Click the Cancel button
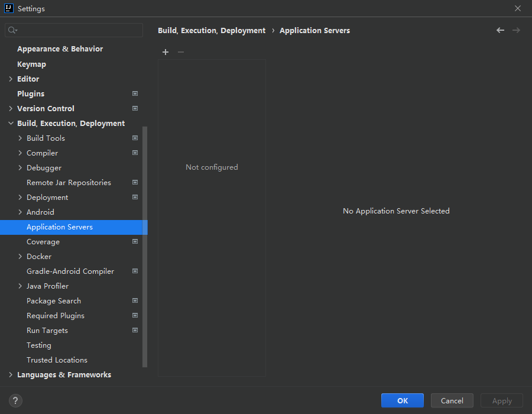Image resolution: width=532 pixels, height=414 pixels. 452,400
